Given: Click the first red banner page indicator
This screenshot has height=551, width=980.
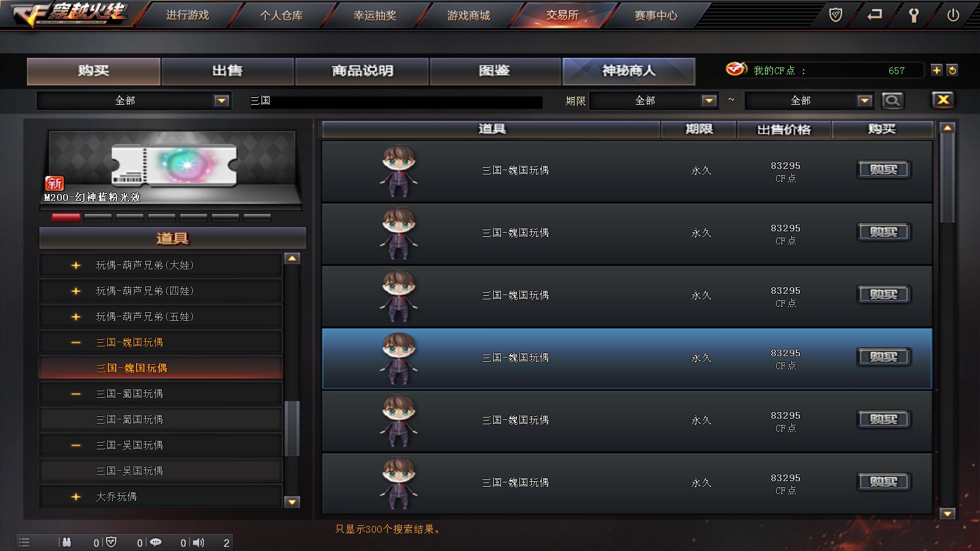Looking at the screenshot, I should click(66, 217).
